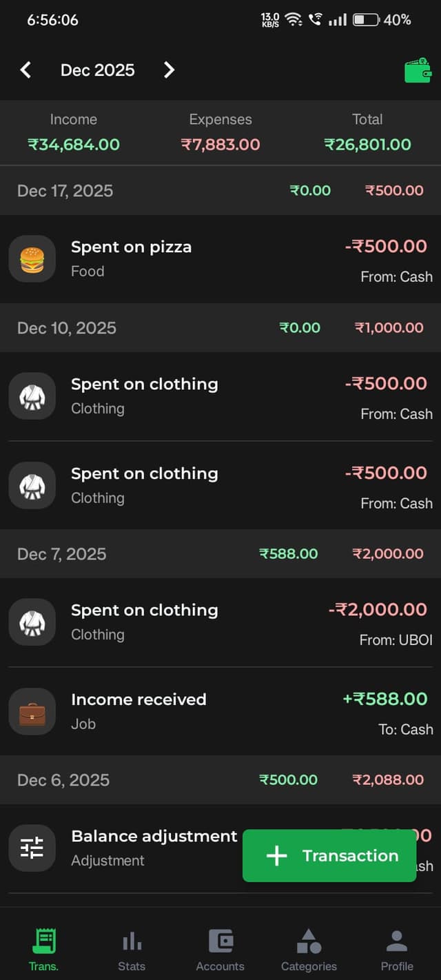Select the Spent on pizza transaction
Image resolution: width=441 pixels, height=980 pixels.
click(x=131, y=247)
